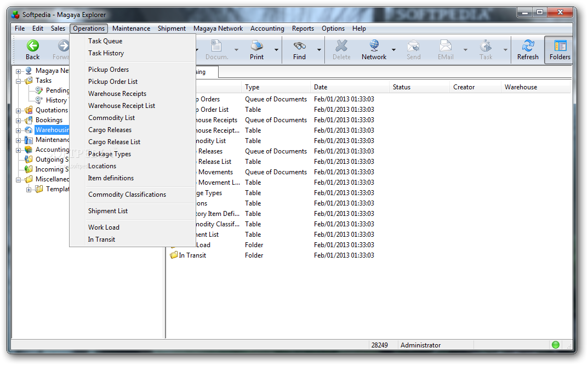This screenshot has width=588, height=365.
Task: Click the Templates folder icon
Action: pos(39,189)
